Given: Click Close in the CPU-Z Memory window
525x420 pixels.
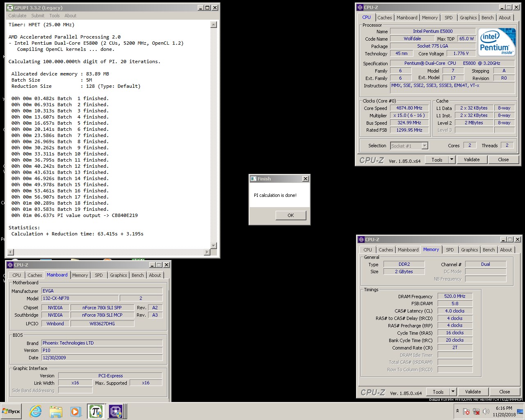Looking at the screenshot, I should [504, 392].
